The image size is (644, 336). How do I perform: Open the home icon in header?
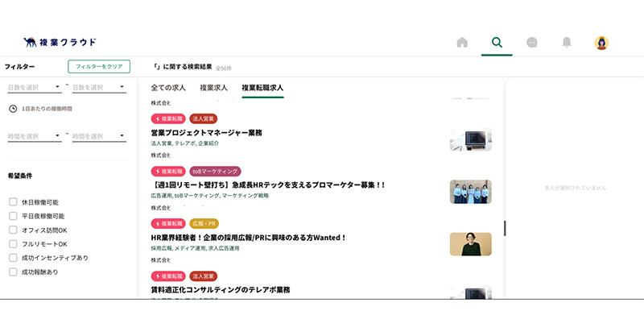click(462, 43)
